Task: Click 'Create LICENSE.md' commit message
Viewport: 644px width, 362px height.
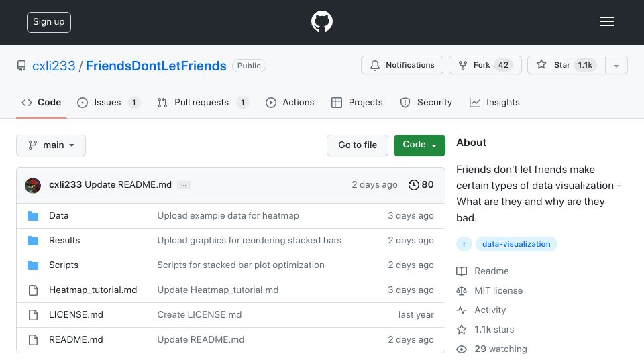Action: (x=199, y=315)
